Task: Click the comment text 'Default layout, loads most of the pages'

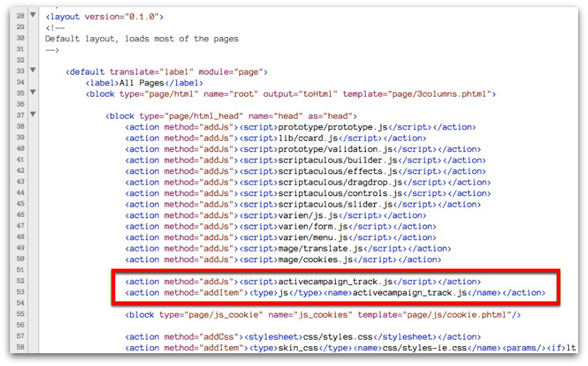Action: (x=142, y=38)
